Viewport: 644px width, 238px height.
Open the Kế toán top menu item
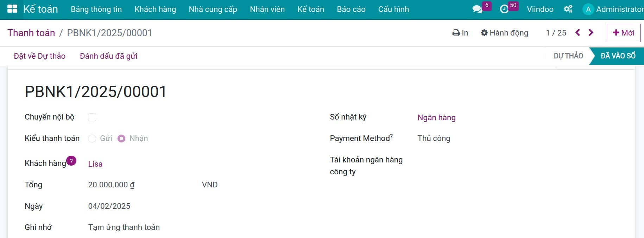coord(311,9)
